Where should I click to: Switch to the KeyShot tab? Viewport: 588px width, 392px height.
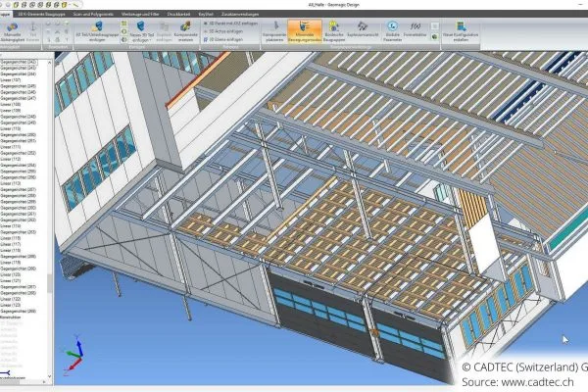click(x=206, y=15)
